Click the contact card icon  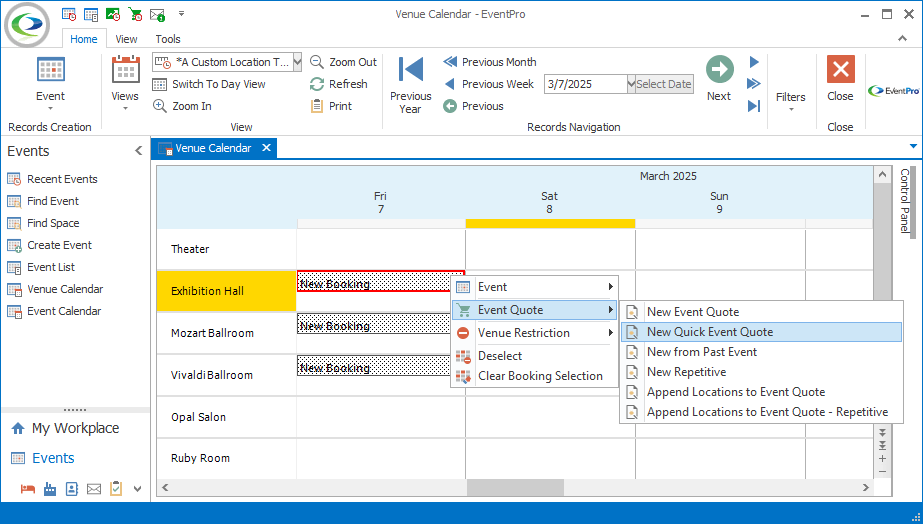point(72,489)
